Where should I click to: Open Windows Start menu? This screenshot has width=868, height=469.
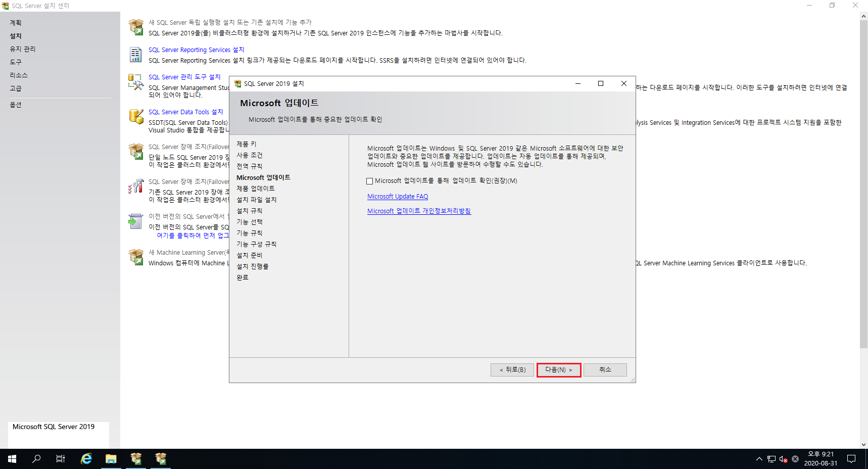(x=12, y=459)
